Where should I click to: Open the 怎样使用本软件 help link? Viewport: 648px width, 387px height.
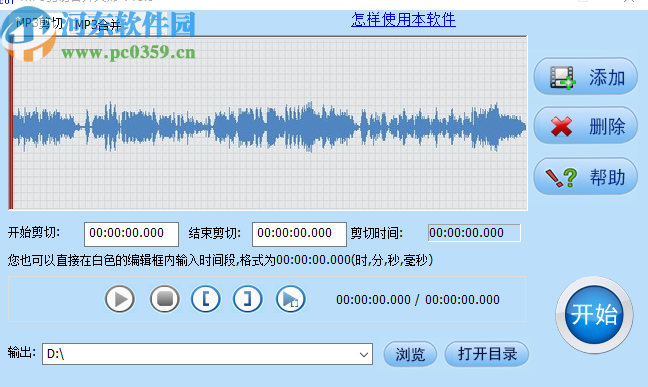403,19
